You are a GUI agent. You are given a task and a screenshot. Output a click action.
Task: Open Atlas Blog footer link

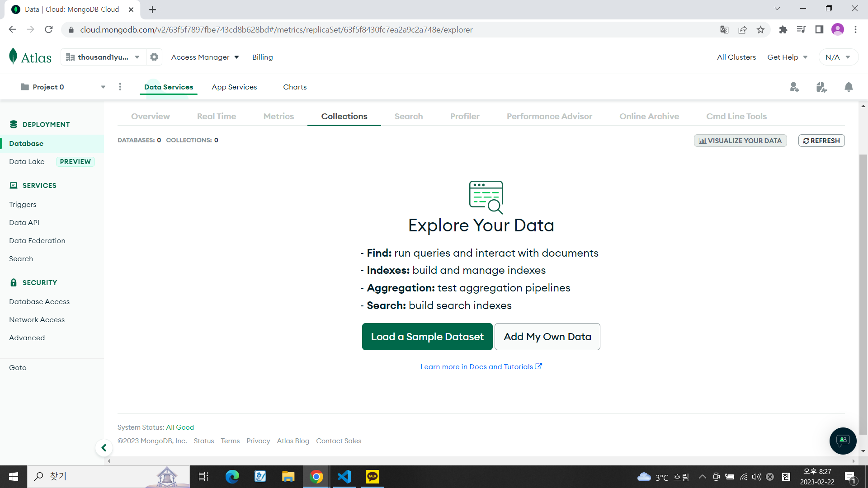point(293,441)
